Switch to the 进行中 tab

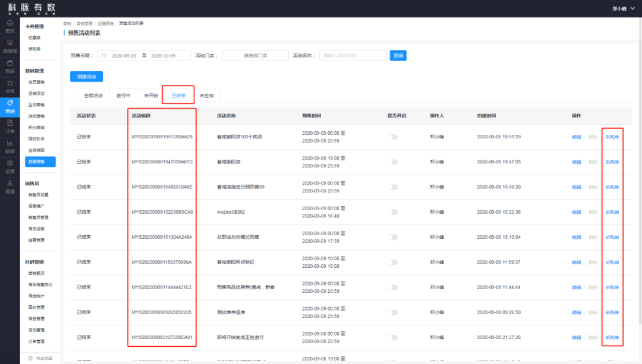[x=123, y=96]
